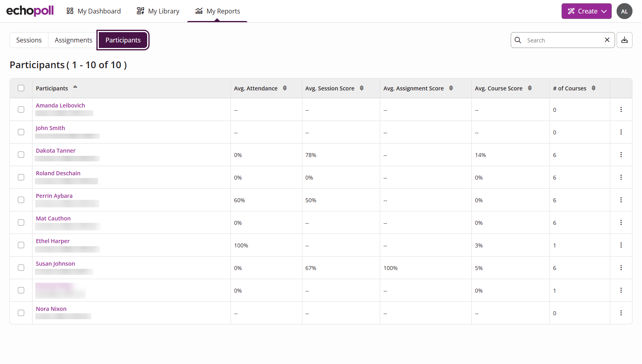Expand the Create dropdown button
The image size is (642, 364).
click(586, 11)
